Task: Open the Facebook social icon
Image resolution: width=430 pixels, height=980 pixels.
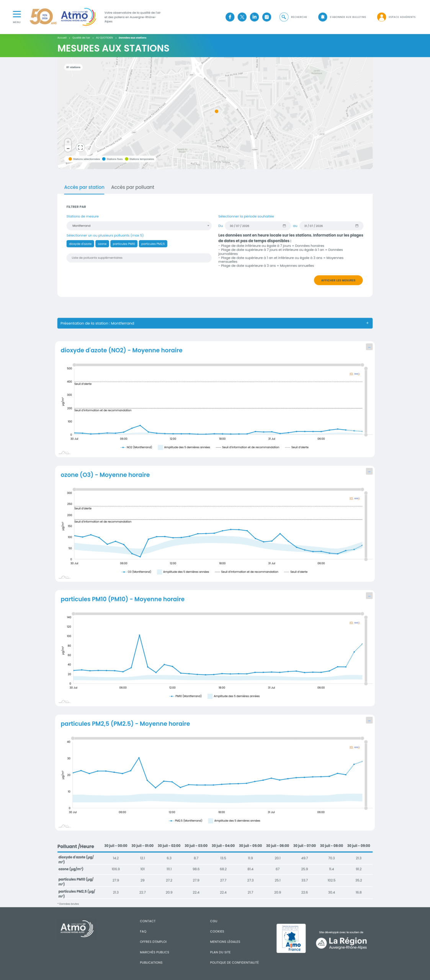Action: (230, 17)
